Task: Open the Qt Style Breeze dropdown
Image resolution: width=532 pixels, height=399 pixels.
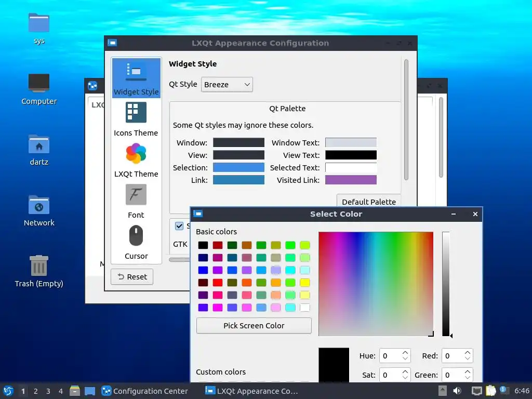Action: pyautogui.click(x=227, y=85)
